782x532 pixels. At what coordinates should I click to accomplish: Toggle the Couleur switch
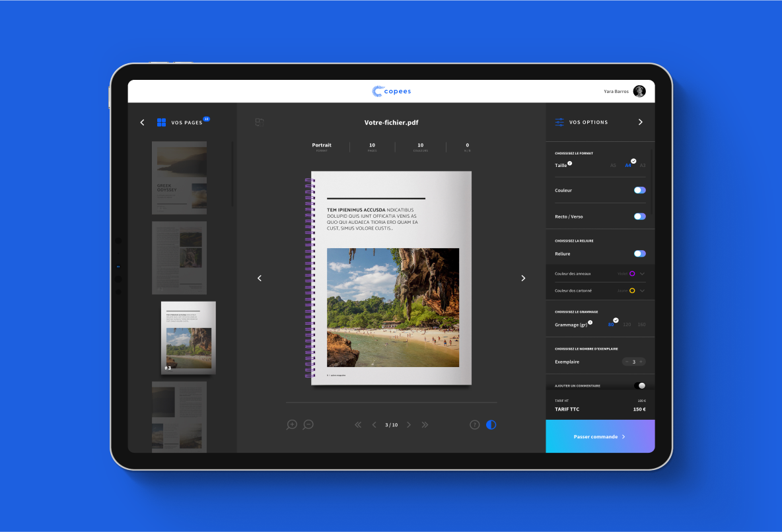pos(639,190)
